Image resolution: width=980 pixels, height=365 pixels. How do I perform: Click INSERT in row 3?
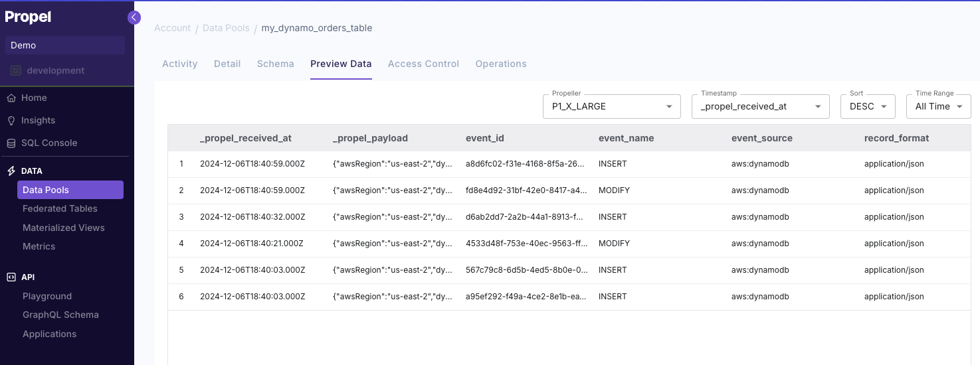[x=613, y=217]
